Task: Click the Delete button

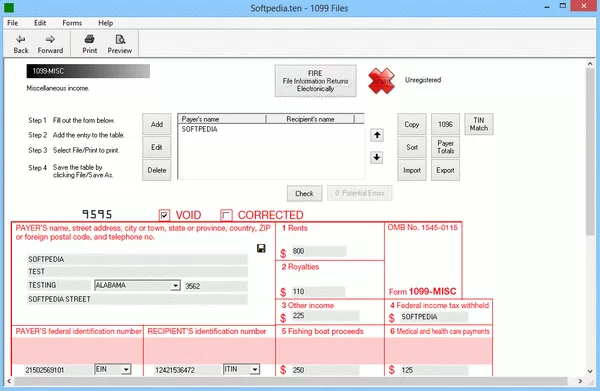Action: [x=157, y=170]
